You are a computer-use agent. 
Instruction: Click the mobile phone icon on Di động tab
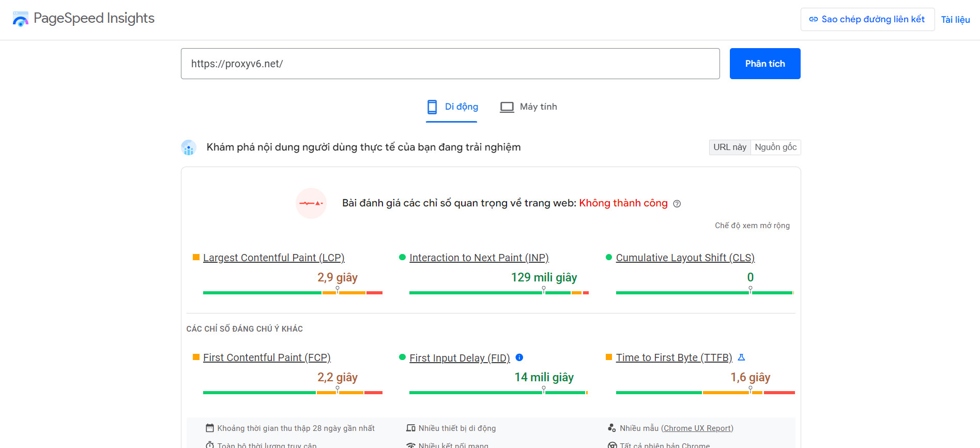pyautogui.click(x=432, y=107)
